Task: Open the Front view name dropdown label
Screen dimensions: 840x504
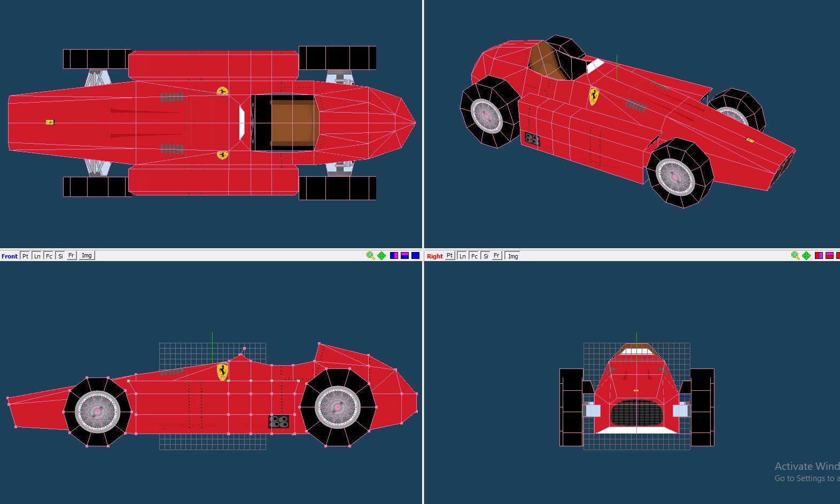Action: pos(10,256)
